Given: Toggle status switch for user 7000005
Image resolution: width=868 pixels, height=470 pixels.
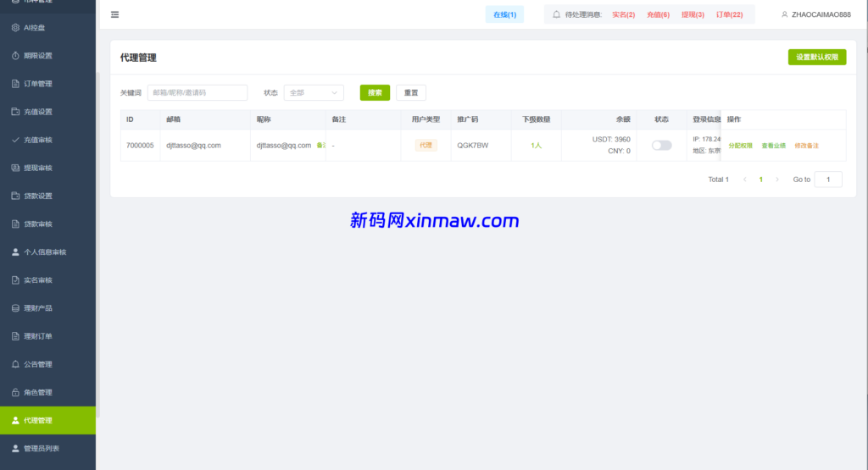Looking at the screenshot, I should 661,146.
